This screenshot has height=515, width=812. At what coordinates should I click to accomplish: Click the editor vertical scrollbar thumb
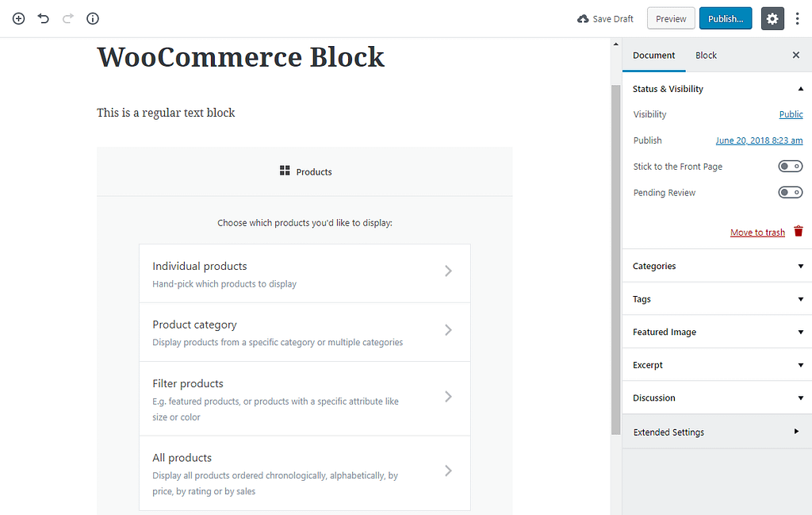tap(615, 259)
